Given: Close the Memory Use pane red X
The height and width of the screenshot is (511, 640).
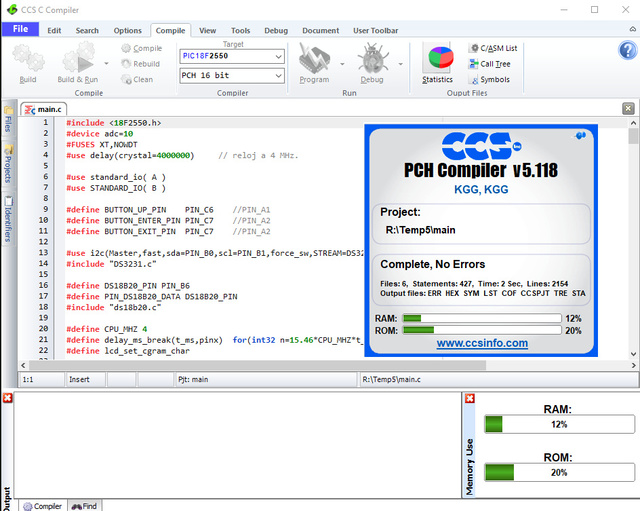Looking at the screenshot, I should click(470, 398).
